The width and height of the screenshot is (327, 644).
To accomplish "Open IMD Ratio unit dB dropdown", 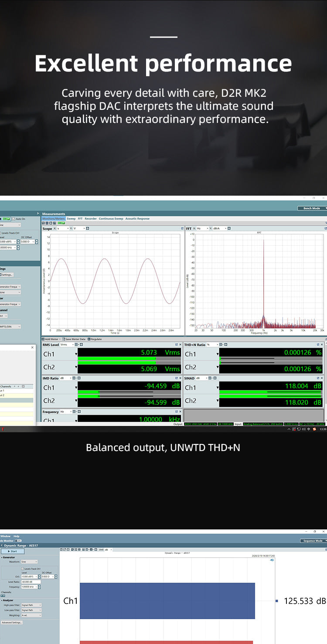I will pyautogui.click(x=65, y=378).
